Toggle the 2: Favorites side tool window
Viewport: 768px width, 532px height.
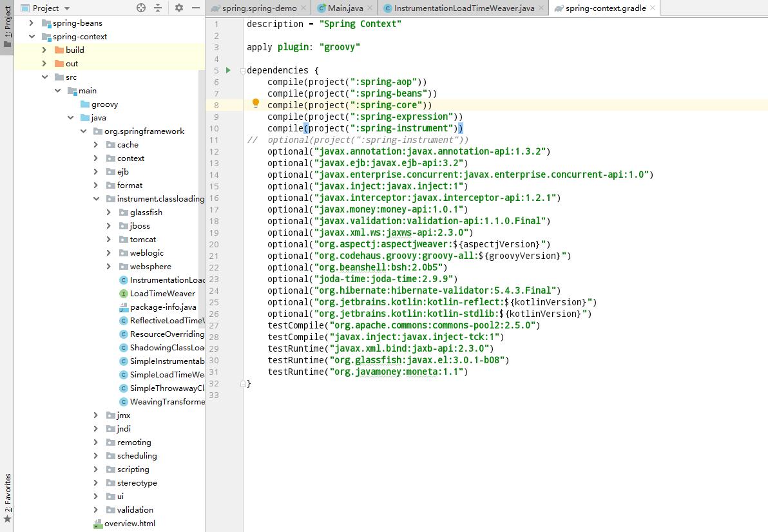coord(7,499)
